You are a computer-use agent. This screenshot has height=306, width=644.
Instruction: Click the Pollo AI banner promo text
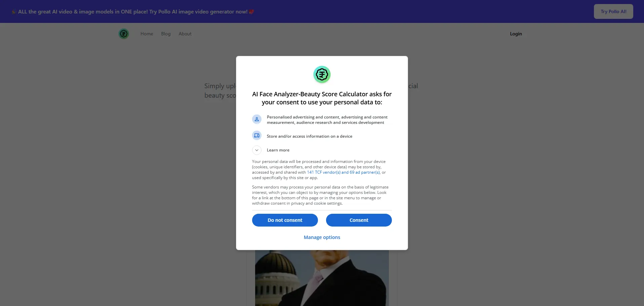(133, 12)
